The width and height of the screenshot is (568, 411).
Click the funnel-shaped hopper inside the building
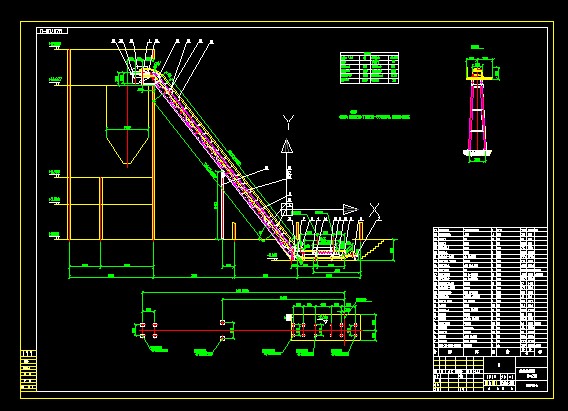[x=128, y=125]
